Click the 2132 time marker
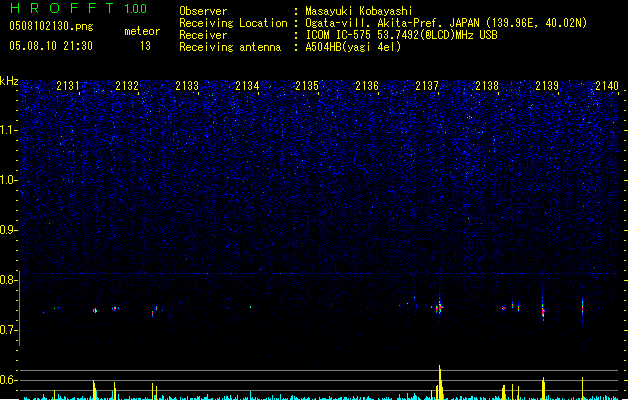Screen dimensions: 629x400 (x=127, y=86)
